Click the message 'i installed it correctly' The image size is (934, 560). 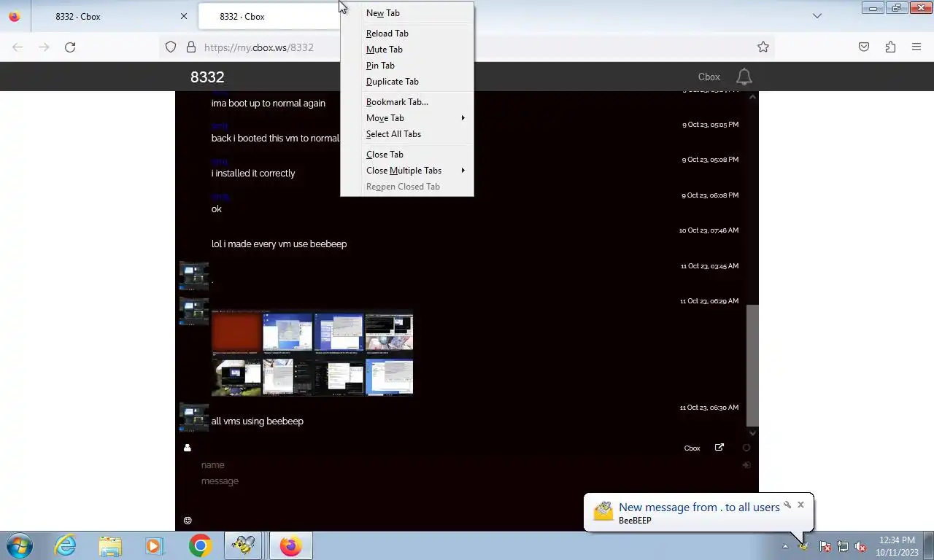(253, 174)
